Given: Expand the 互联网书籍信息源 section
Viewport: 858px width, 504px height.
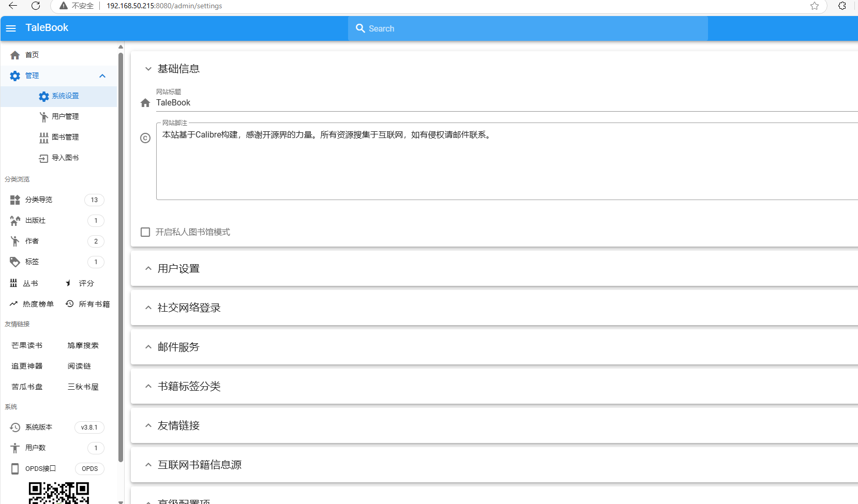Looking at the screenshot, I should click(x=148, y=465).
